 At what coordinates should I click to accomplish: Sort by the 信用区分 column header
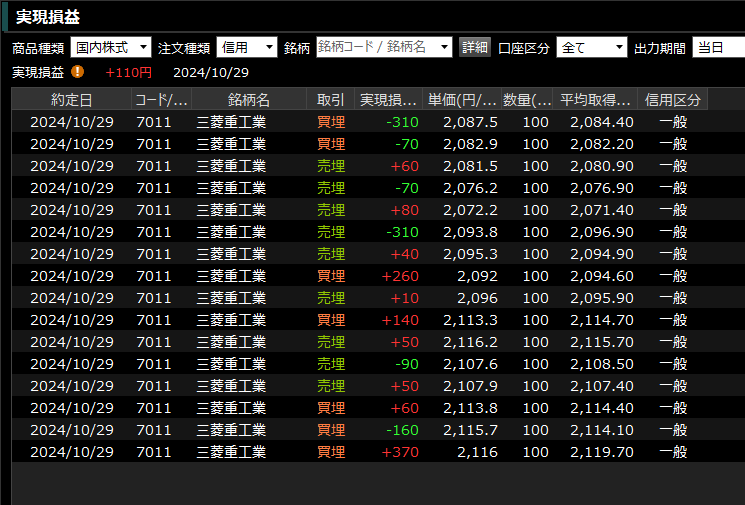click(672, 100)
